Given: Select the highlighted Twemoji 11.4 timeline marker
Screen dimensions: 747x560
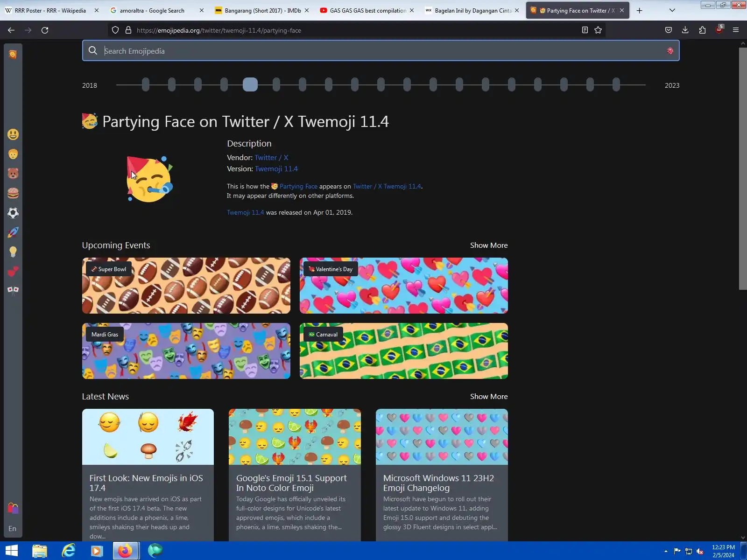Looking at the screenshot, I should (x=250, y=84).
